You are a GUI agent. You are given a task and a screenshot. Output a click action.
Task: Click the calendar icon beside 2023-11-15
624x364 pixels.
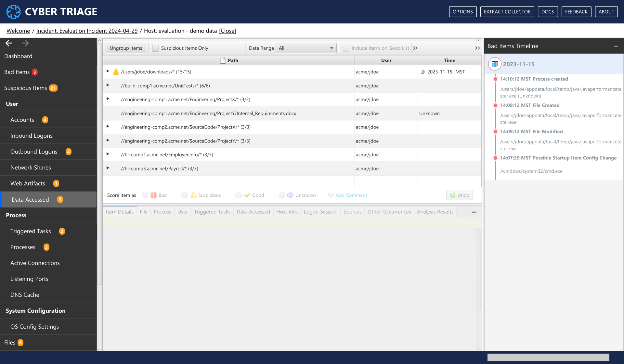pos(495,64)
